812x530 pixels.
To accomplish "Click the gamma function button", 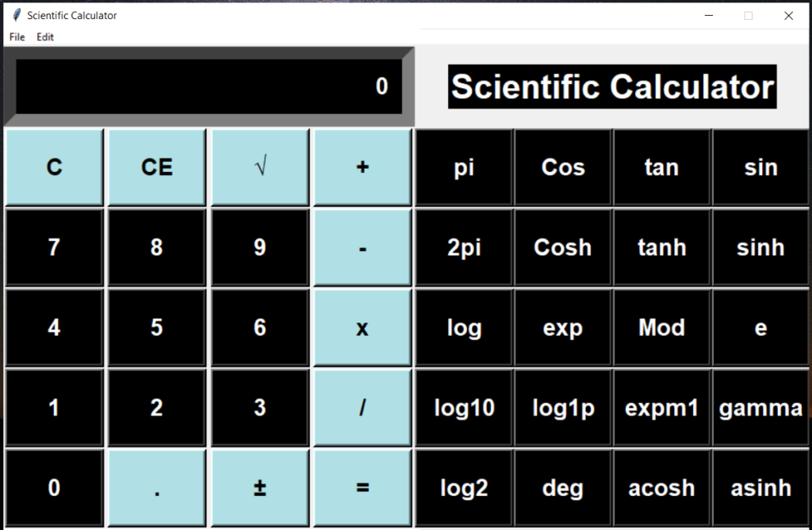I will click(760, 408).
